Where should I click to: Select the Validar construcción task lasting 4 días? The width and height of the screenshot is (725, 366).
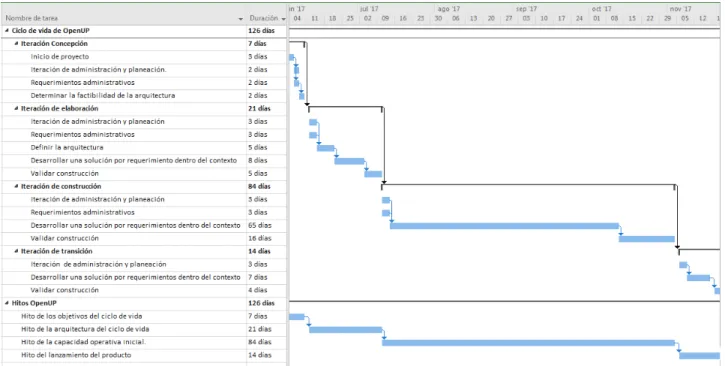[x=65, y=290]
